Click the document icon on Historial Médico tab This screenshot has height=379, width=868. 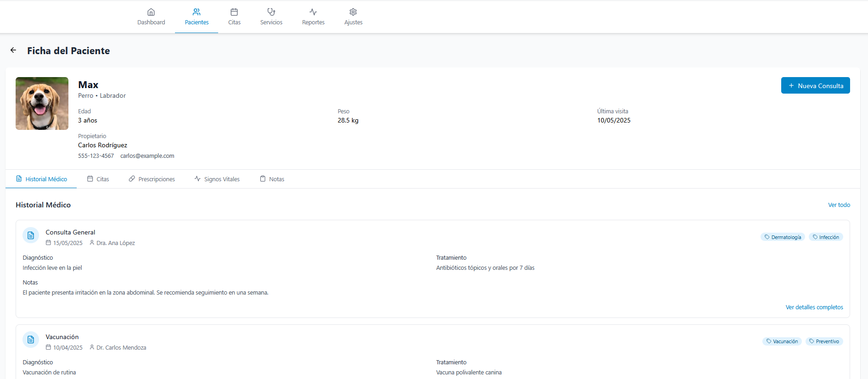point(19,179)
